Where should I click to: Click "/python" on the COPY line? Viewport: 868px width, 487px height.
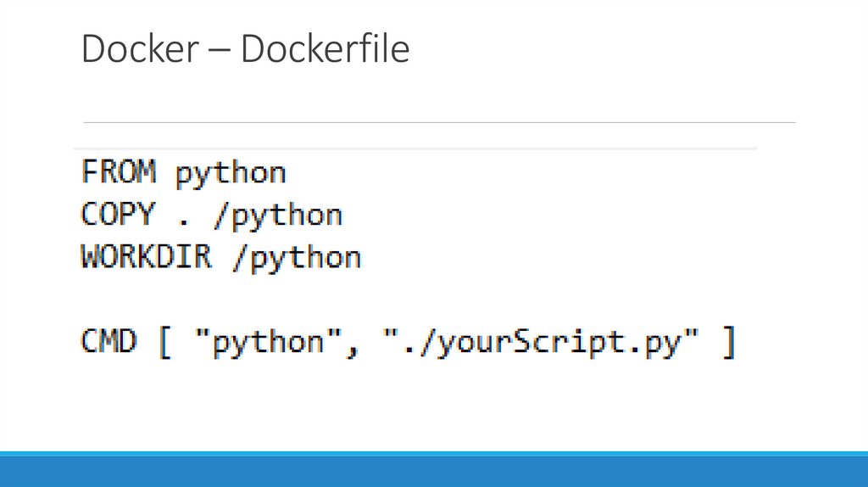(x=277, y=216)
